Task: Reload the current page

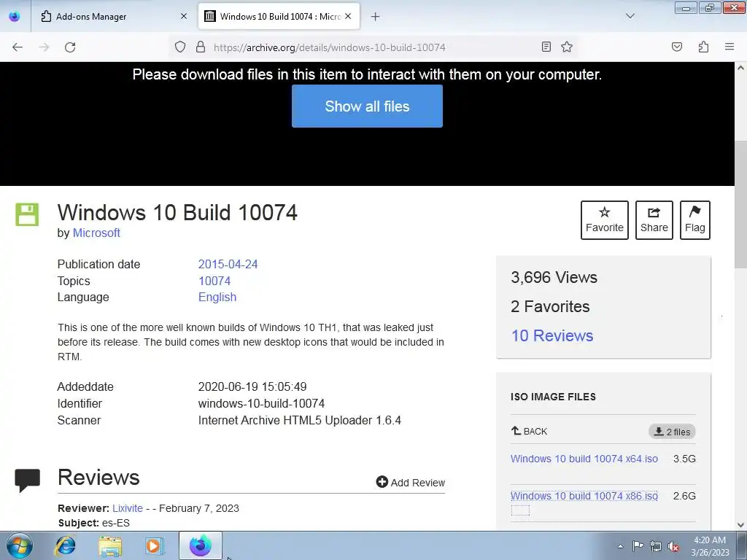Action: (x=70, y=47)
